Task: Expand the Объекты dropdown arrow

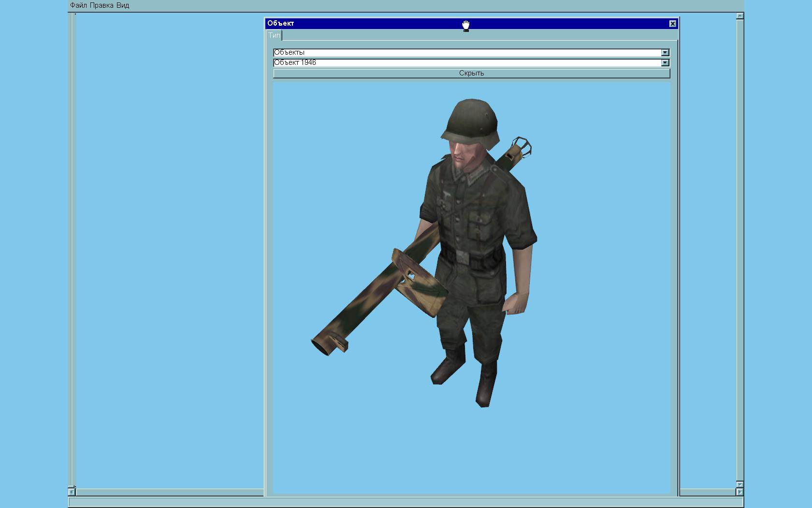Action: 665,53
